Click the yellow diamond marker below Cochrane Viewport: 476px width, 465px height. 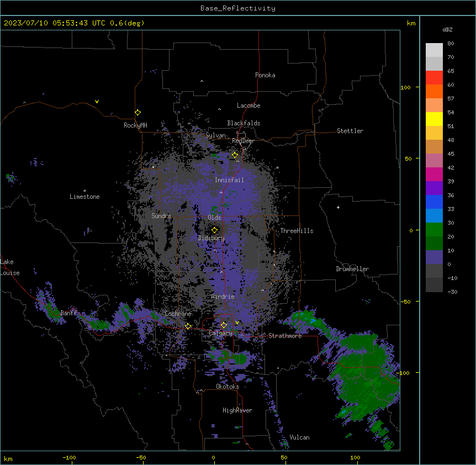pos(188,326)
